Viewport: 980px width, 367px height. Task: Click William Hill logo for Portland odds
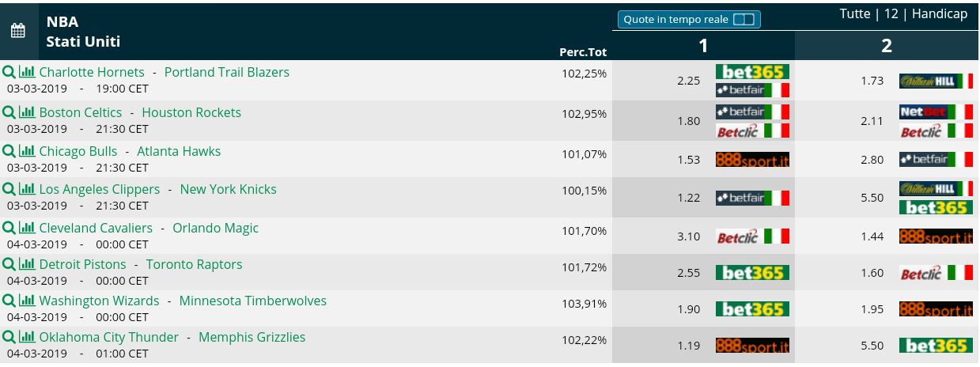tap(936, 81)
